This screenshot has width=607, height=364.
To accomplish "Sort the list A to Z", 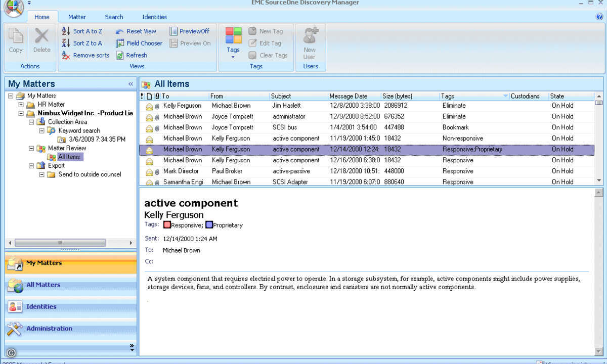I will (82, 31).
